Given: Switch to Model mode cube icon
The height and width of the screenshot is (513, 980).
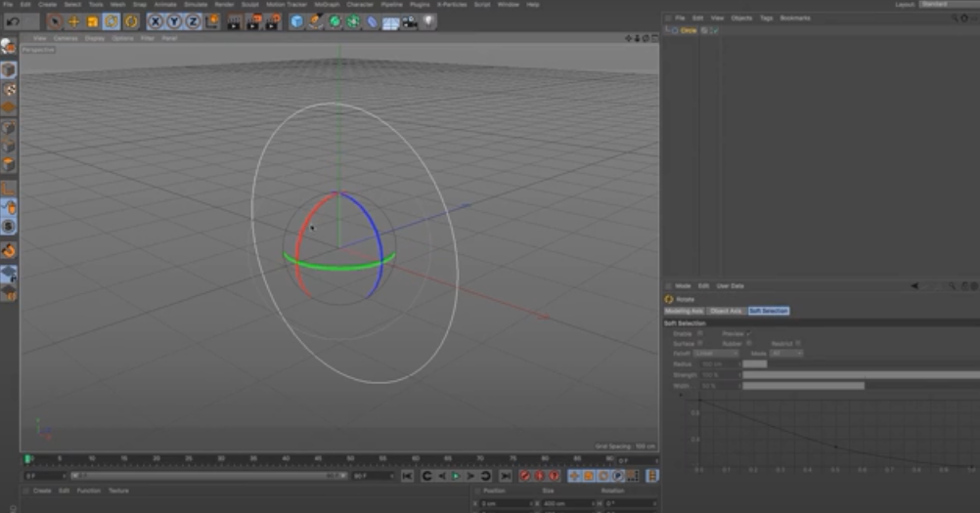Looking at the screenshot, I should click(x=8, y=69).
